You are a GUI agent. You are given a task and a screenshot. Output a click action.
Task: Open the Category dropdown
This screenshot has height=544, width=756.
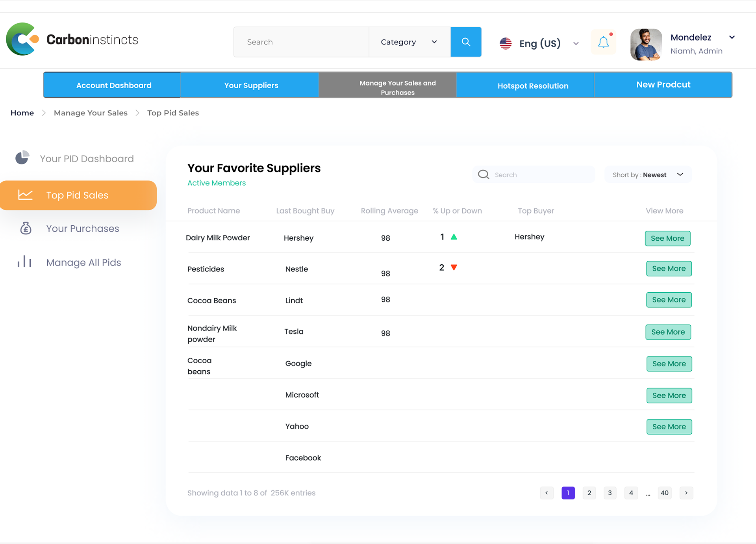click(409, 42)
